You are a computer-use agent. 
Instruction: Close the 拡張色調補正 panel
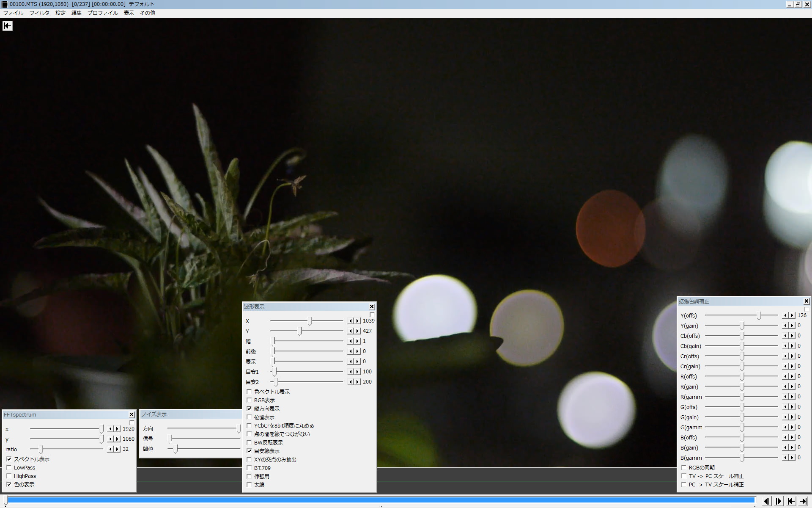pos(806,301)
